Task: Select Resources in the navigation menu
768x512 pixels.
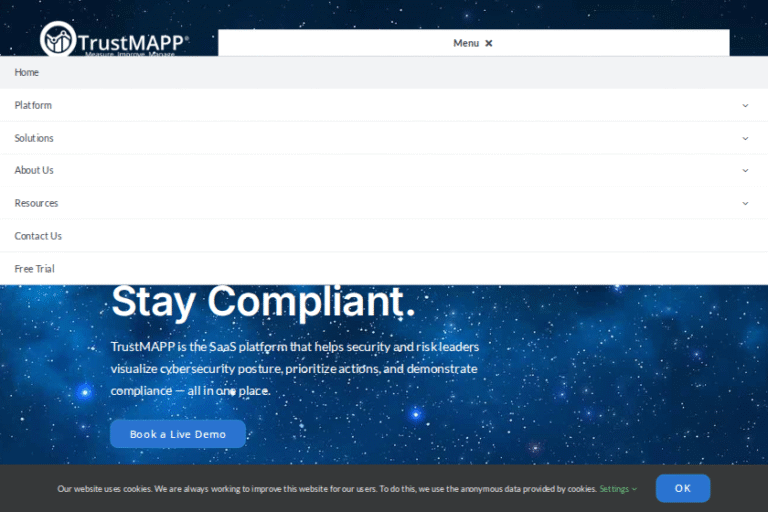Action: pos(36,203)
